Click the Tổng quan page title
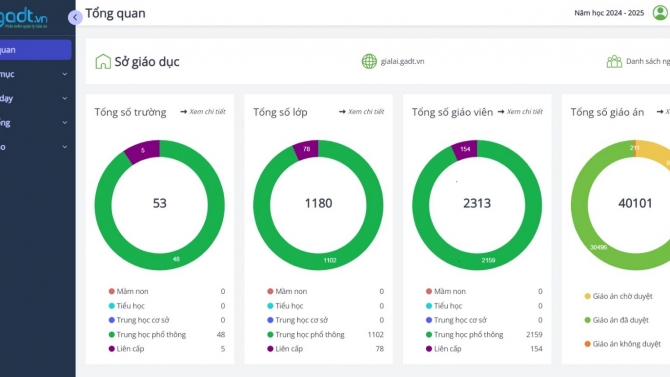 tap(115, 13)
